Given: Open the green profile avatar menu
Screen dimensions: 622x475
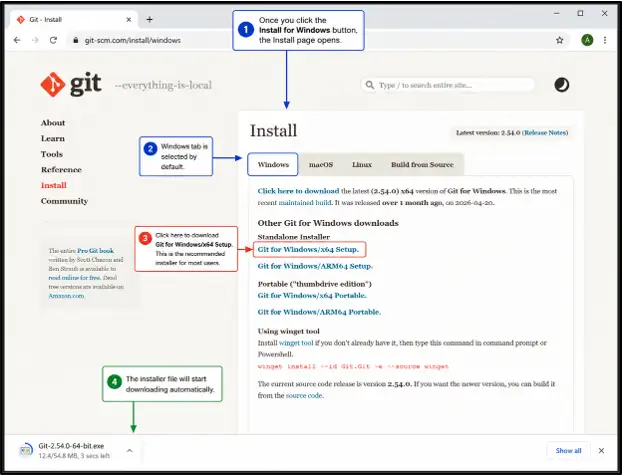Looking at the screenshot, I should point(587,40).
